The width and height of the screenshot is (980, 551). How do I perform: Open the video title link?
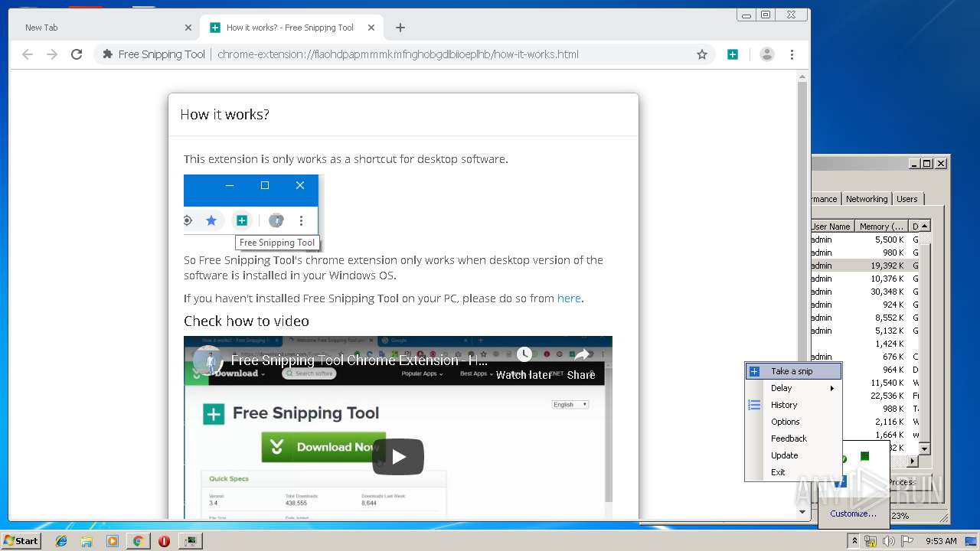(359, 360)
